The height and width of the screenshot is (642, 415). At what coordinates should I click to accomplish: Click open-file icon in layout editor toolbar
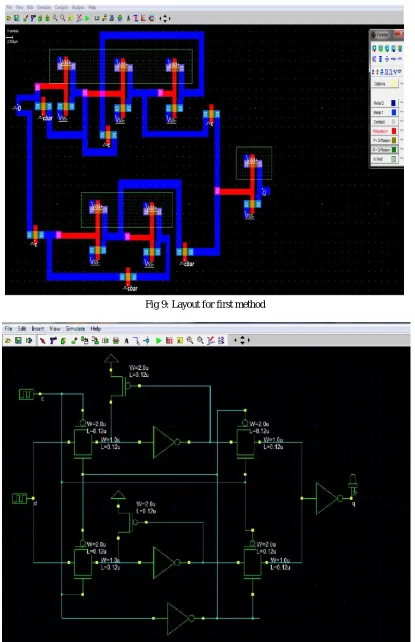[x=9, y=18]
